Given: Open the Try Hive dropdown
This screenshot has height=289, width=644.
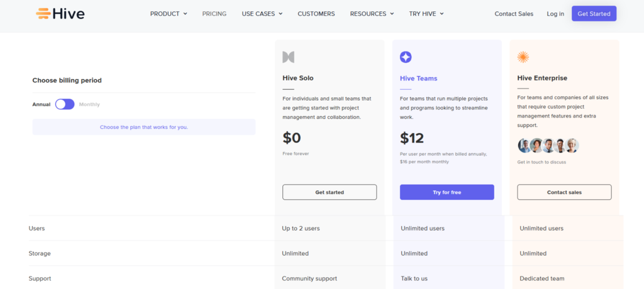Looking at the screenshot, I should pos(426,14).
